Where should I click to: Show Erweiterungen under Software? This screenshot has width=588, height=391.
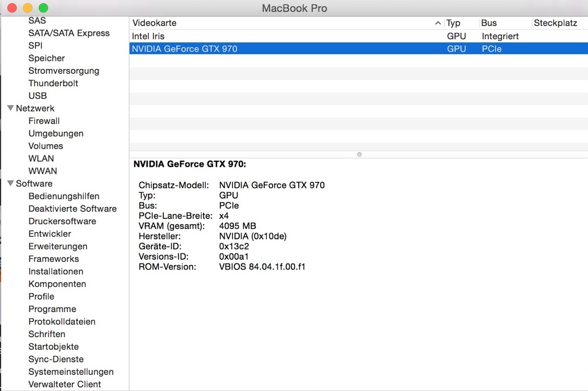tap(58, 246)
